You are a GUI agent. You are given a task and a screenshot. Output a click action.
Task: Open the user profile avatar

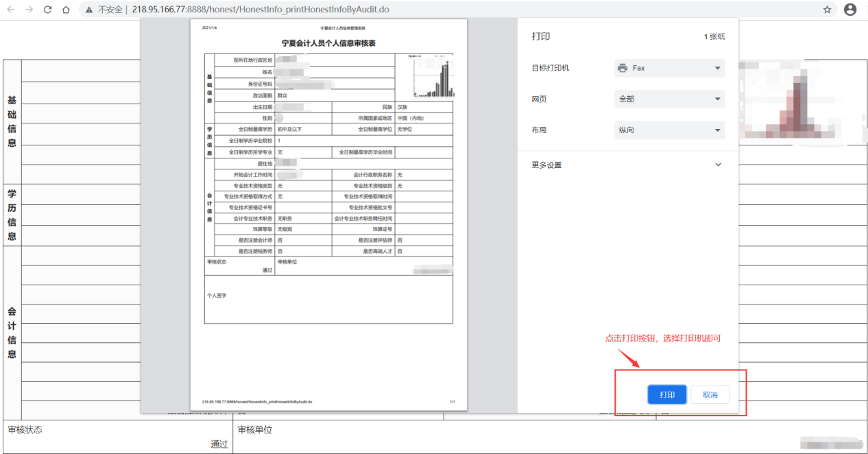coord(850,10)
